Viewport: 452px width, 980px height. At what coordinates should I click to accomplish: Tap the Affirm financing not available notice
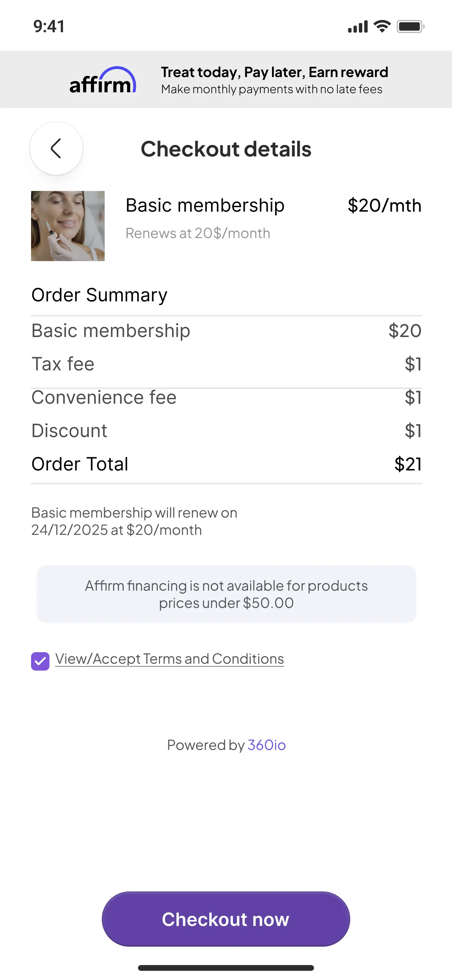(x=226, y=594)
